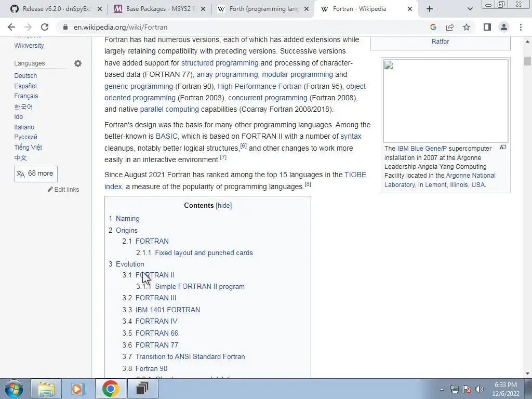Click the volume speaker tray icon

480,389
